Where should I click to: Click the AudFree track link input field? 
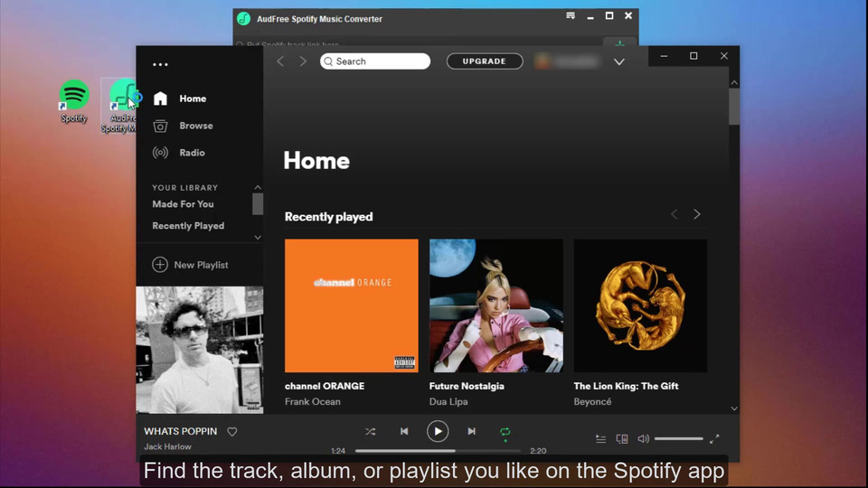pyautogui.click(x=419, y=44)
